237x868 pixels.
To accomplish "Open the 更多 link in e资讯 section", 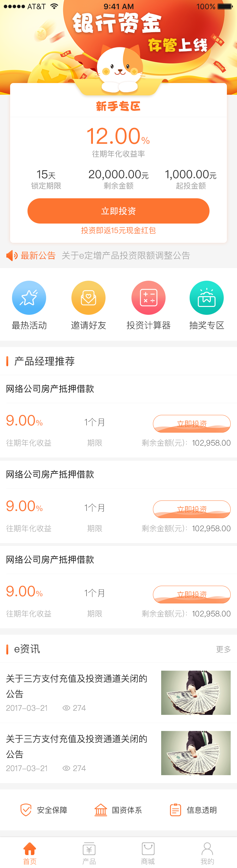I will tap(223, 649).
